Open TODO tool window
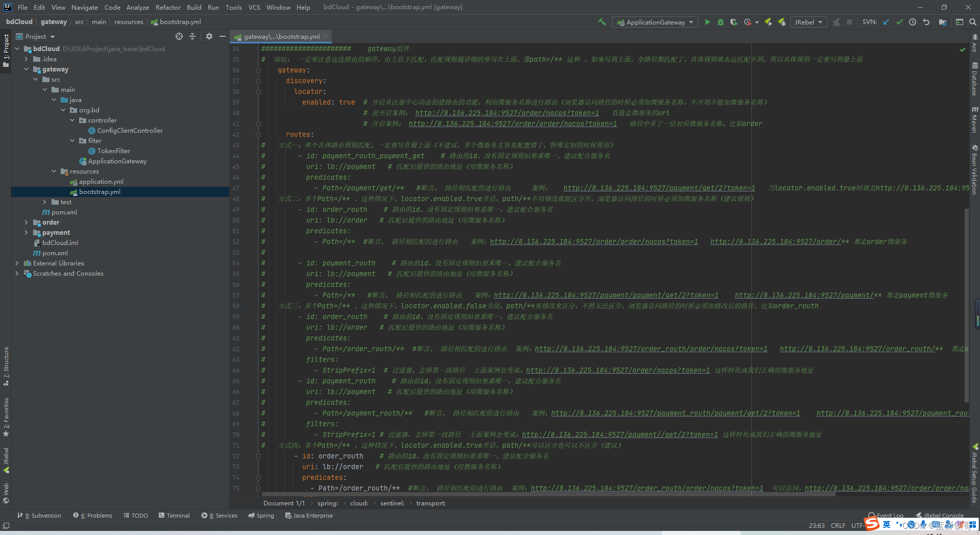 coord(136,516)
